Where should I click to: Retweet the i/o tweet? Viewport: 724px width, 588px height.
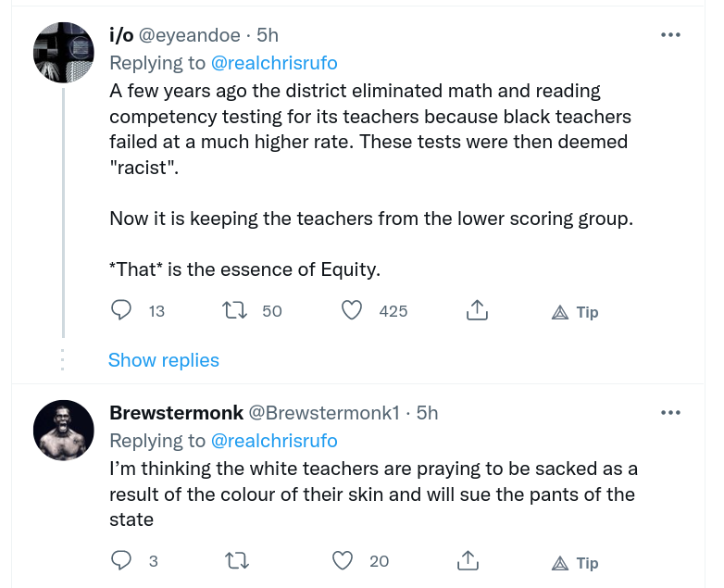click(x=236, y=311)
